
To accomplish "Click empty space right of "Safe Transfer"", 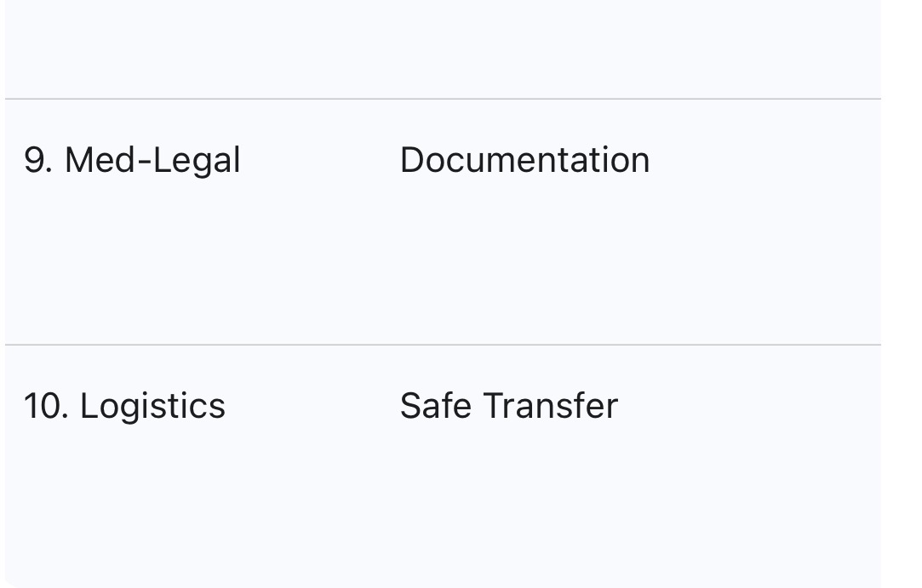I will point(749,406).
